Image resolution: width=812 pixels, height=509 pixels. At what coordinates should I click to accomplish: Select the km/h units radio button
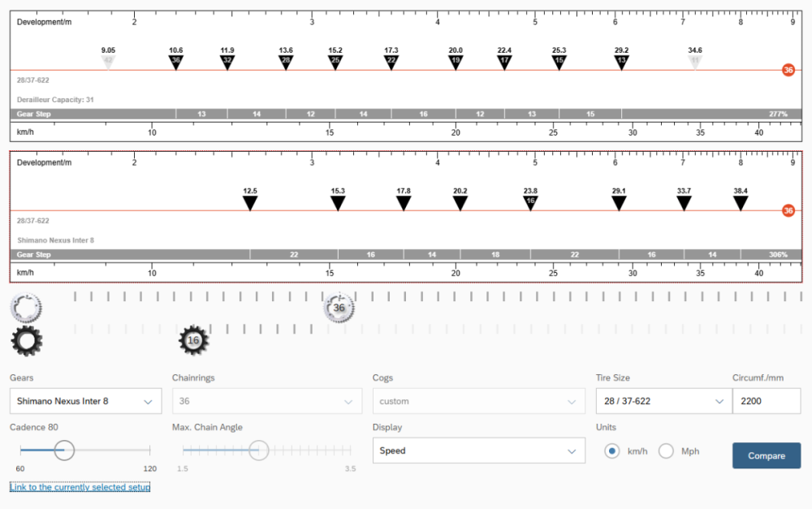tap(612, 451)
